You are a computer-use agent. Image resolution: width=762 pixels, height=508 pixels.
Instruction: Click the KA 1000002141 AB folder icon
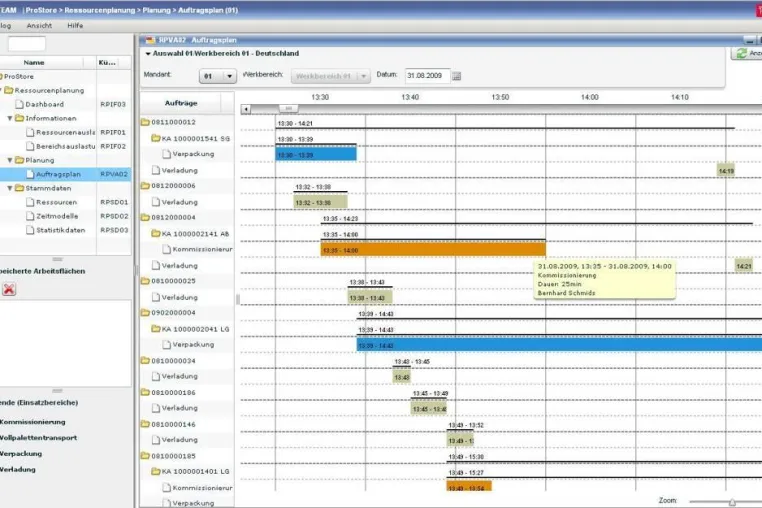[156, 233]
